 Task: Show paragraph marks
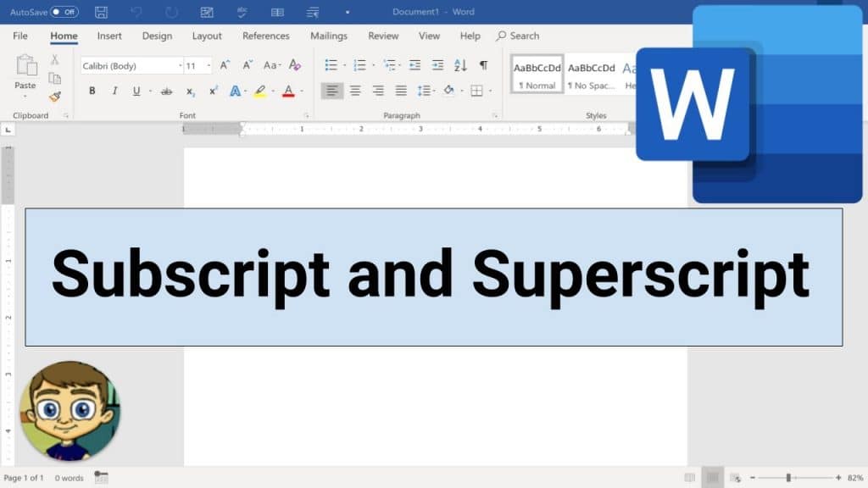click(482, 65)
